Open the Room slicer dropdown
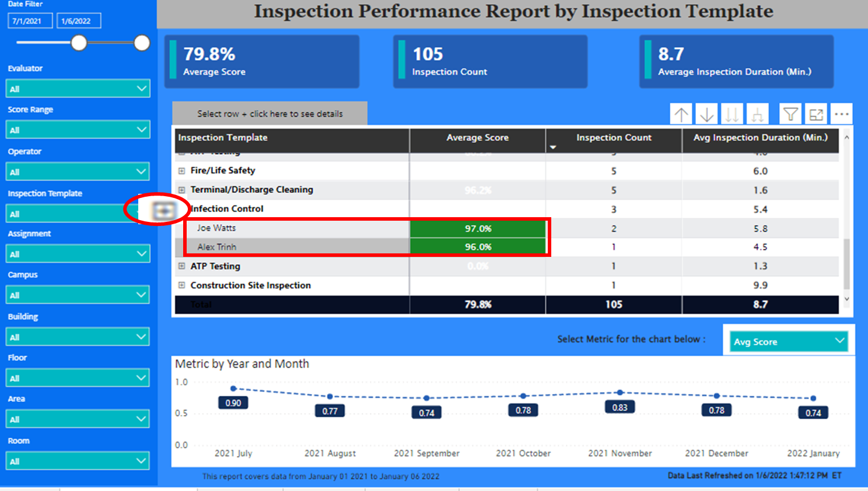 [x=78, y=460]
